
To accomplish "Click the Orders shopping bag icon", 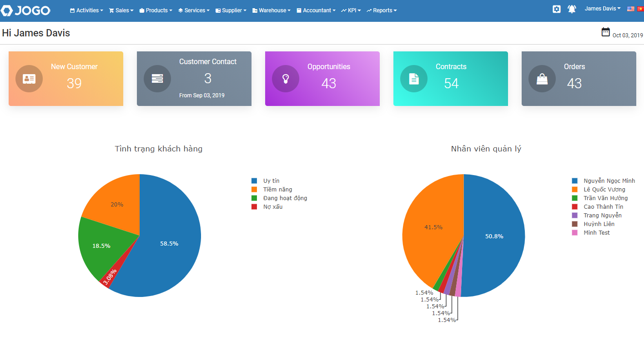I will click(542, 79).
